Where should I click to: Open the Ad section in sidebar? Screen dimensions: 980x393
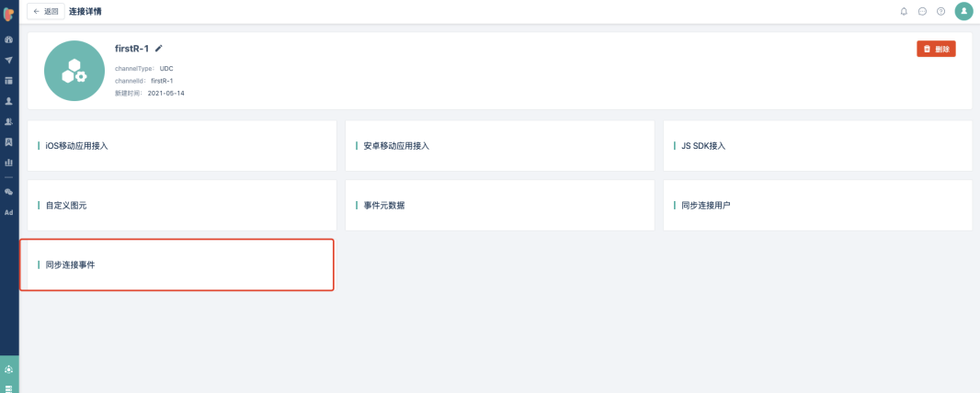pyautogui.click(x=9, y=212)
